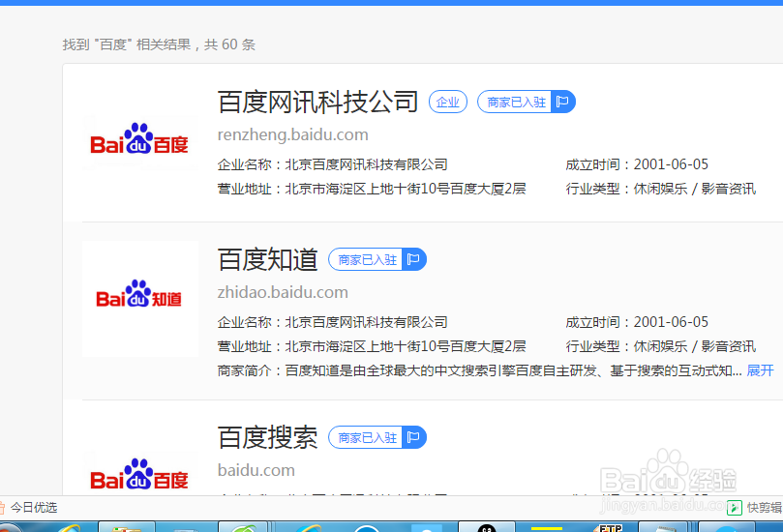Open the 百度搜索 result title

point(268,437)
